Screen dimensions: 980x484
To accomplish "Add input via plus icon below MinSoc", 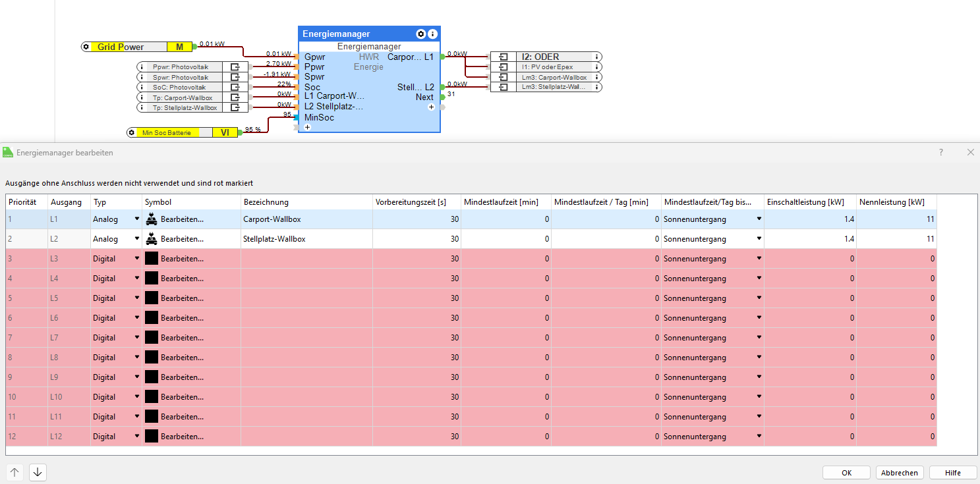I will point(307,127).
